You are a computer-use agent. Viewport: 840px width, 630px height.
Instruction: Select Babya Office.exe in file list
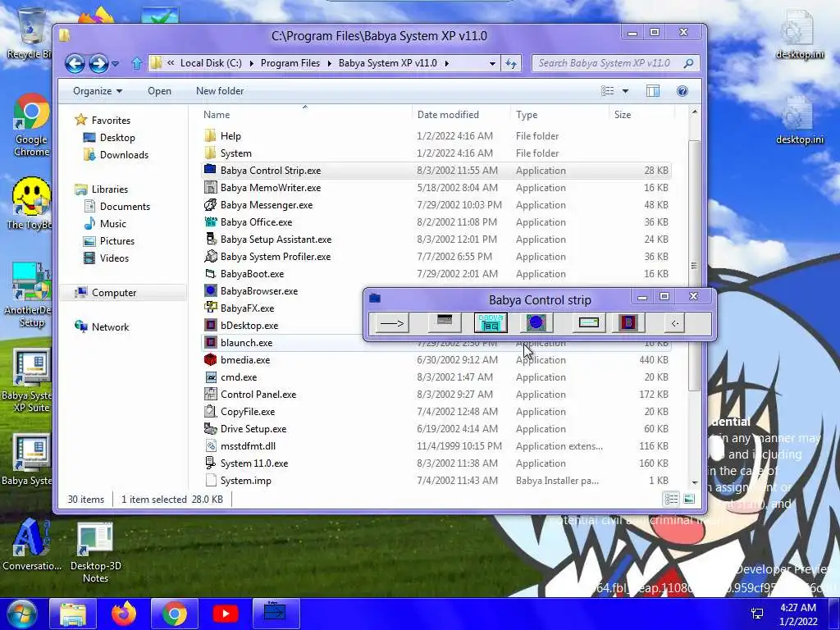click(436, 221)
